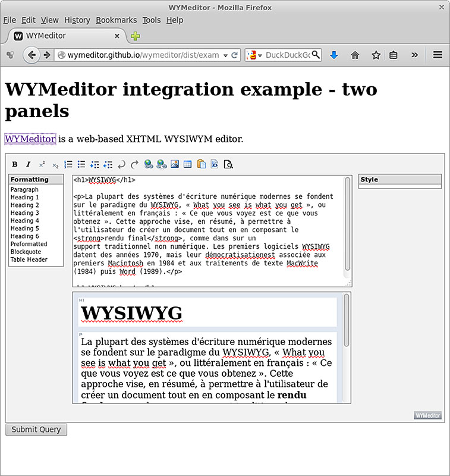Click the HTML source scrollbar

click(348, 224)
